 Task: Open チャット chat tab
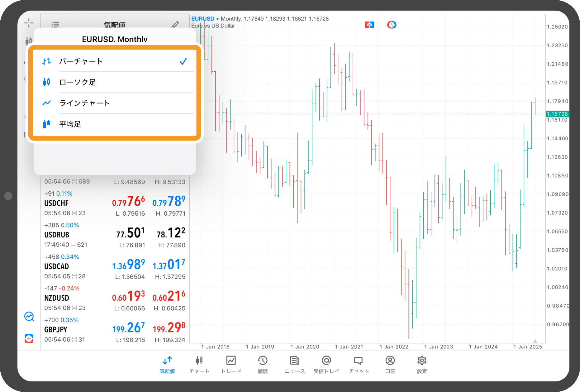click(359, 365)
